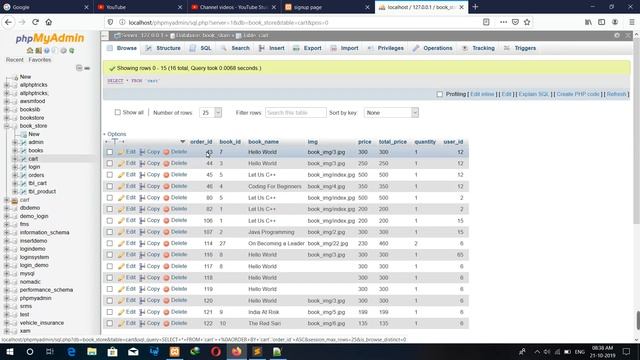The height and width of the screenshot is (360, 640).
Task: Bookmark this page with star icon
Action: (527, 22)
